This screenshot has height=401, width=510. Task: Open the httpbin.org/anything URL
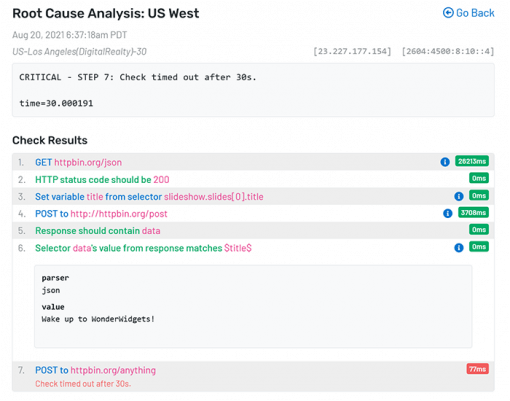113,370
